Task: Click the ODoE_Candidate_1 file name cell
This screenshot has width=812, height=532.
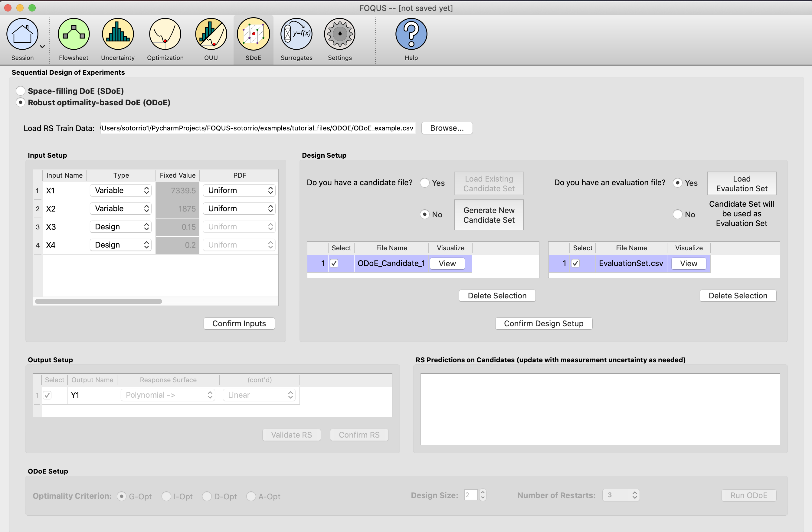Action: point(391,264)
